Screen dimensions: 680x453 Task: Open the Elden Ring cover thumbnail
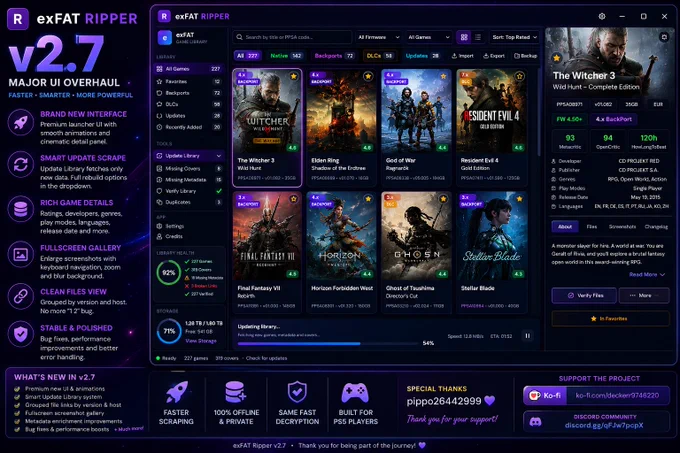341,111
